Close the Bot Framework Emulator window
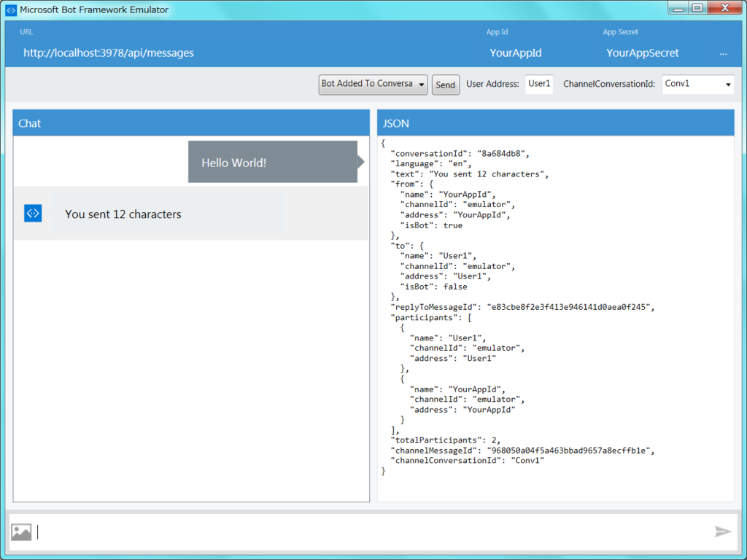Viewport: 747px width, 560px height. [x=724, y=8]
